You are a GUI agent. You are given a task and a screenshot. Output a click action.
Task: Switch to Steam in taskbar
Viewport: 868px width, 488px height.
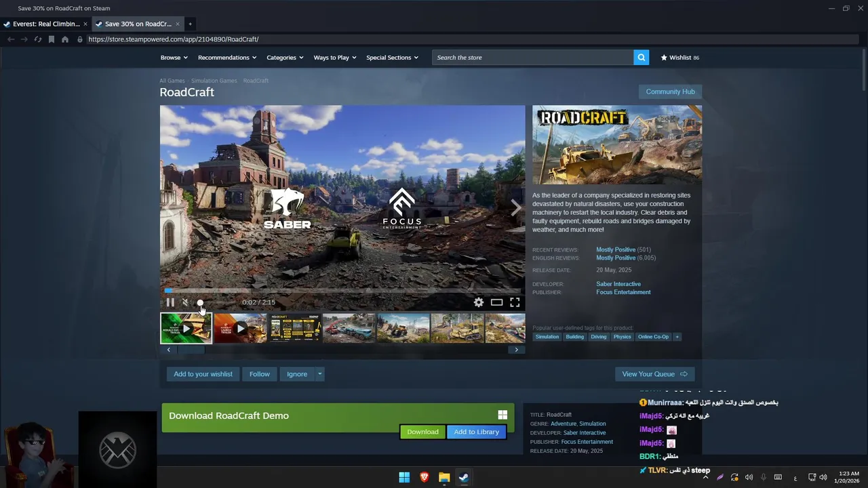pyautogui.click(x=464, y=477)
